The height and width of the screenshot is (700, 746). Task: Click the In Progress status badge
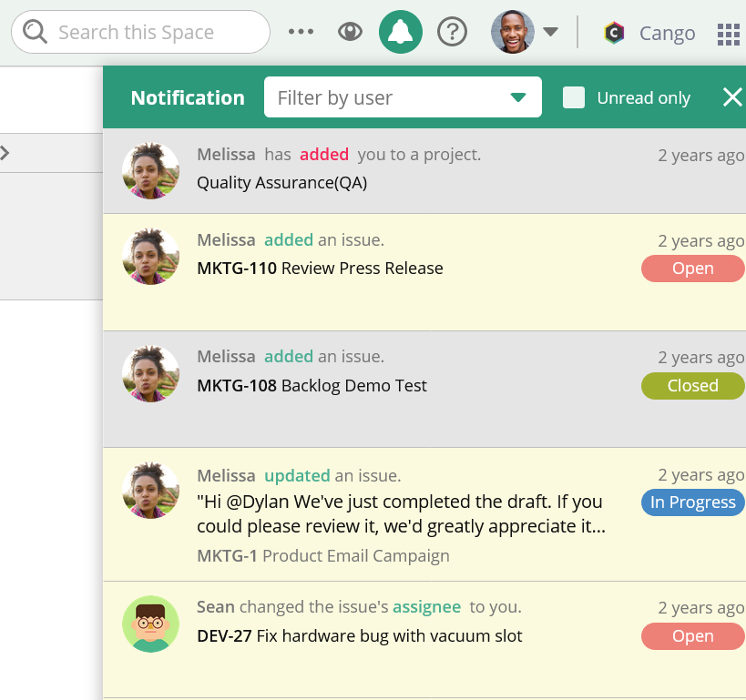[x=692, y=502]
